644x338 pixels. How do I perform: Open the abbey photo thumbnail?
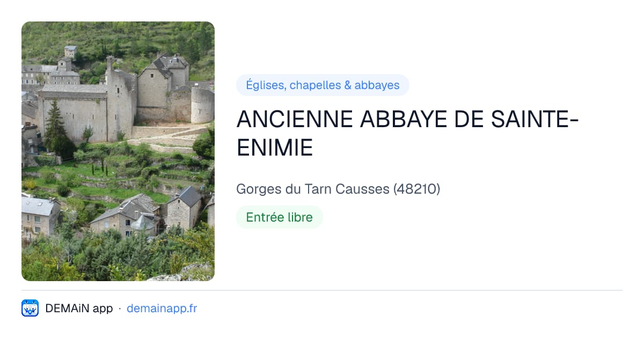[x=118, y=151]
